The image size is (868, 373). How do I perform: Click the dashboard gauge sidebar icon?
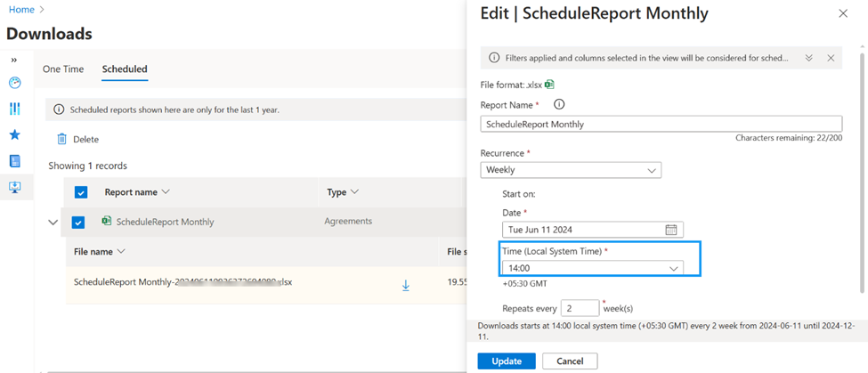point(14,83)
